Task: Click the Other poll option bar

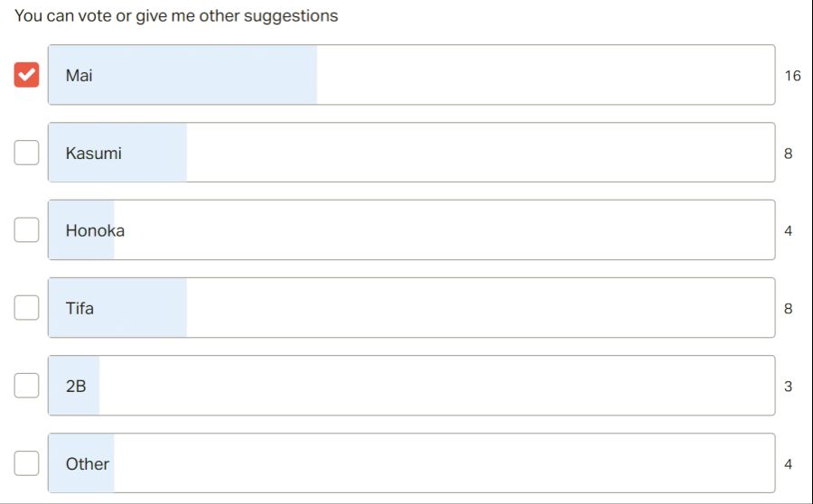Action: tap(411, 463)
